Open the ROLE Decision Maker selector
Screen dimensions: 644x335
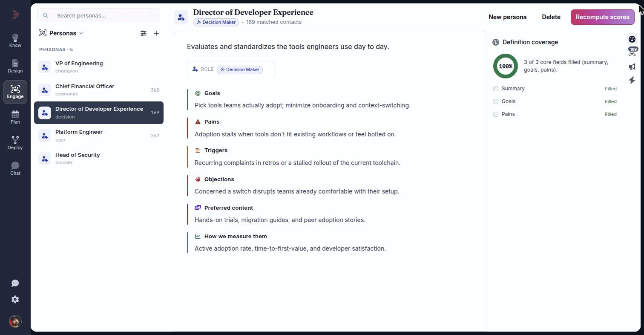pos(231,69)
